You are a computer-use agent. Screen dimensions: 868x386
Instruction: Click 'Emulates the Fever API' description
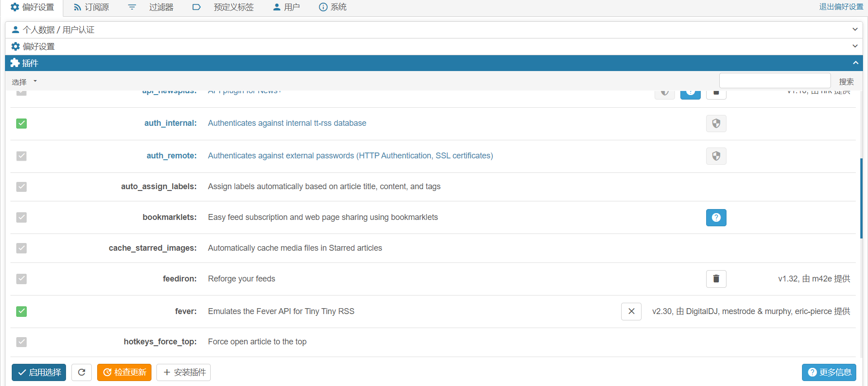[x=281, y=311]
